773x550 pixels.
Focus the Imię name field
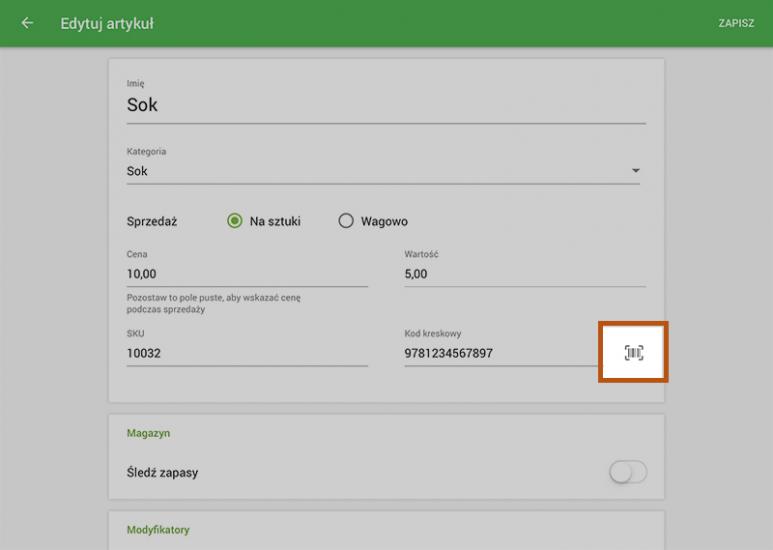(x=385, y=105)
